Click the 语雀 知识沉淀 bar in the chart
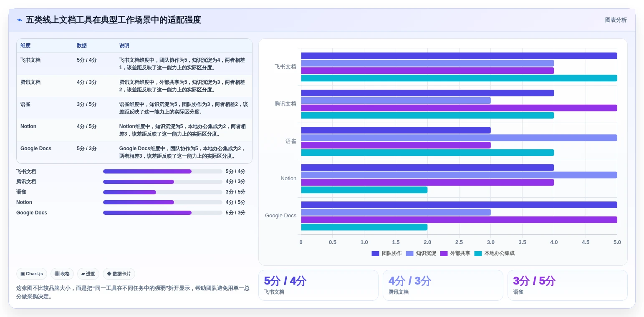Image resolution: width=644 pixels, height=317 pixels. click(x=459, y=138)
